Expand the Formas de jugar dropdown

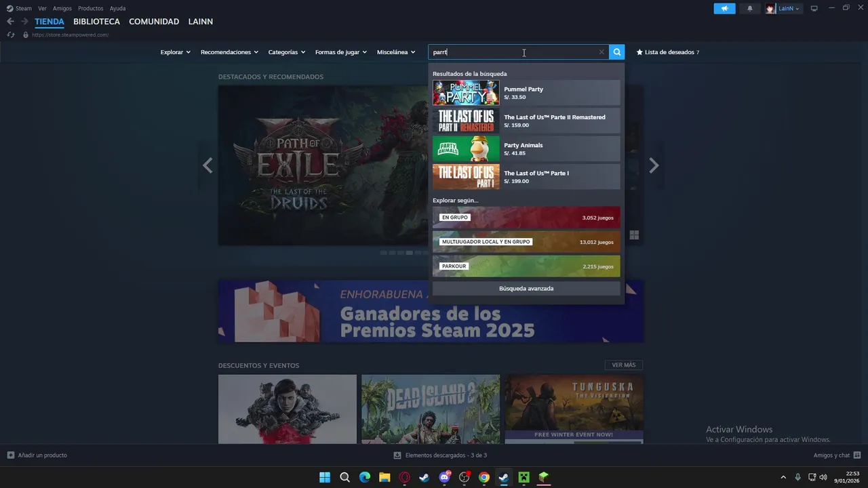(x=341, y=52)
